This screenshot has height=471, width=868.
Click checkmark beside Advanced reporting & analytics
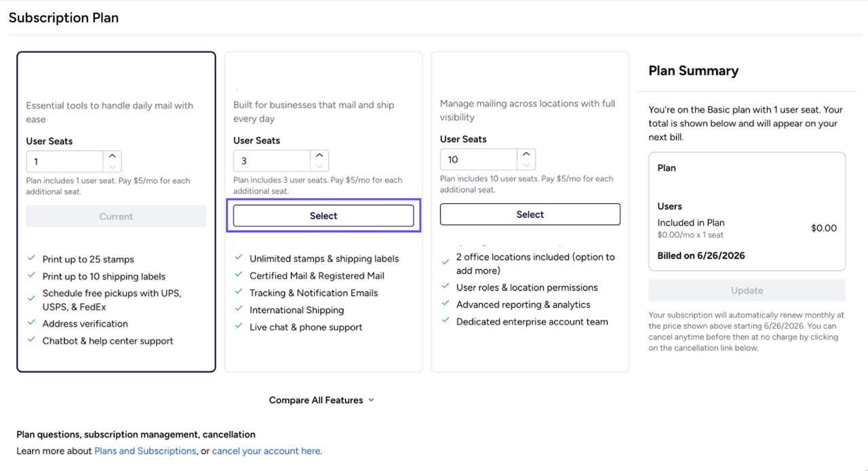pyautogui.click(x=446, y=303)
